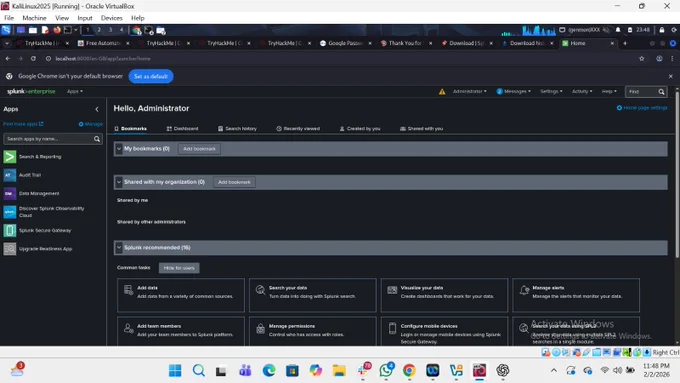Switch to the Dashboard tab

tap(182, 129)
